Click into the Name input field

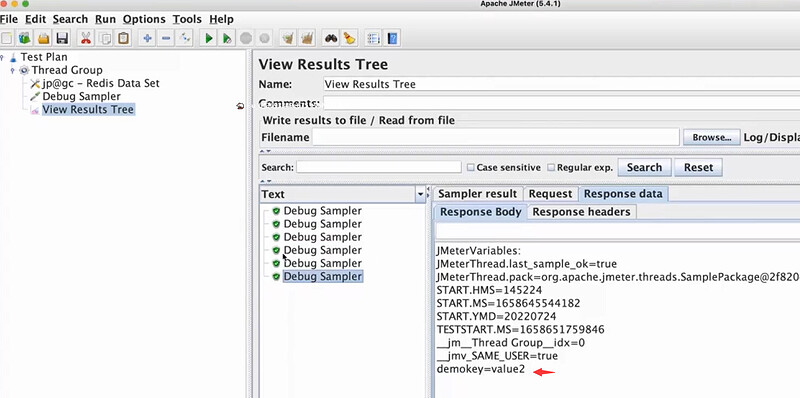click(x=561, y=84)
